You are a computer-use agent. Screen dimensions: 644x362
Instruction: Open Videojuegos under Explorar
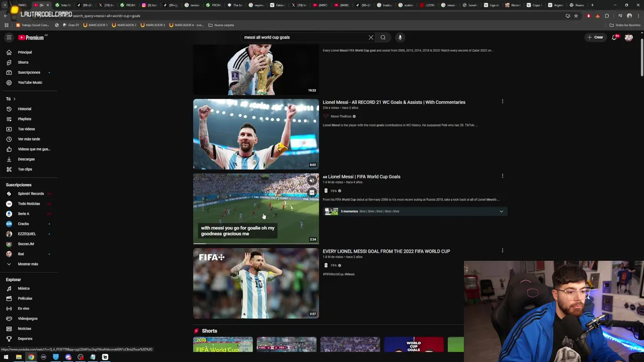tap(28, 319)
